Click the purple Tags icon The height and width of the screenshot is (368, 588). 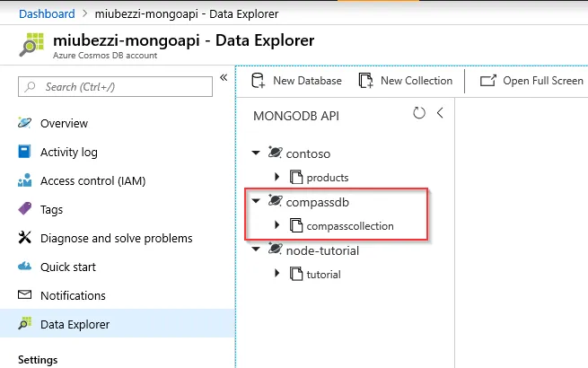(x=25, y=208)
